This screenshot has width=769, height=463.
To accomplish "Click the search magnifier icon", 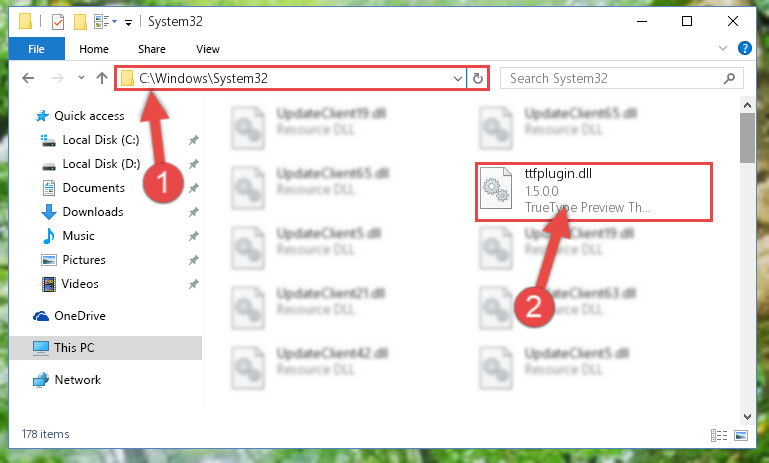I will coord(729,78).
